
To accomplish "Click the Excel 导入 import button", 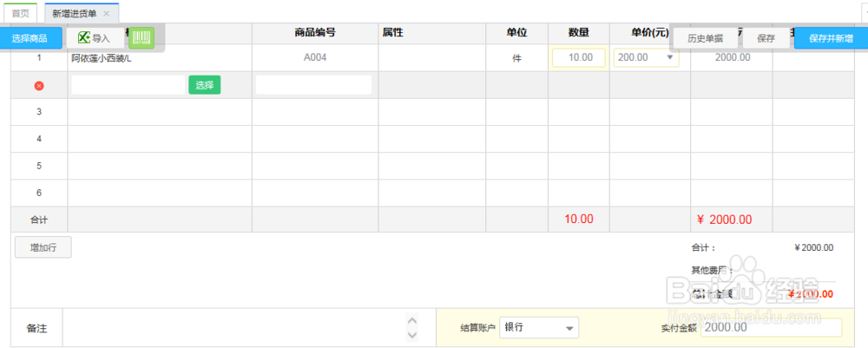I will (94, 38).
